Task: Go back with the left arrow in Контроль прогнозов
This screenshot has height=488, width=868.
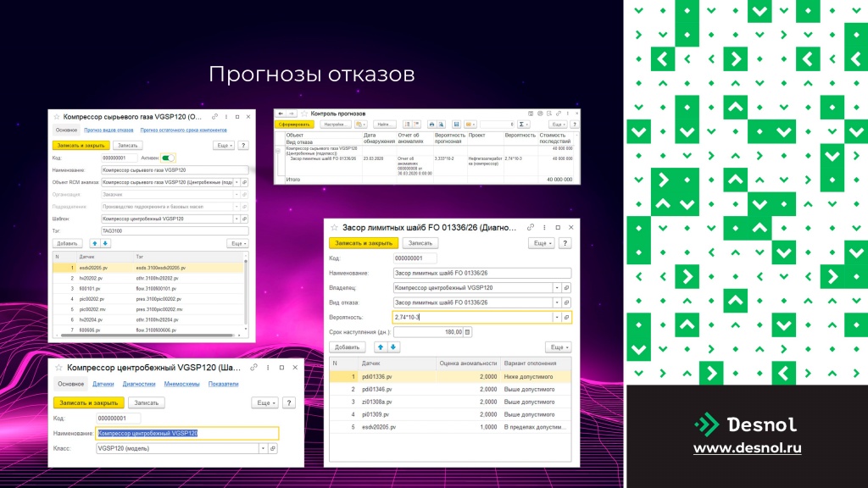Action: point(281,114)
